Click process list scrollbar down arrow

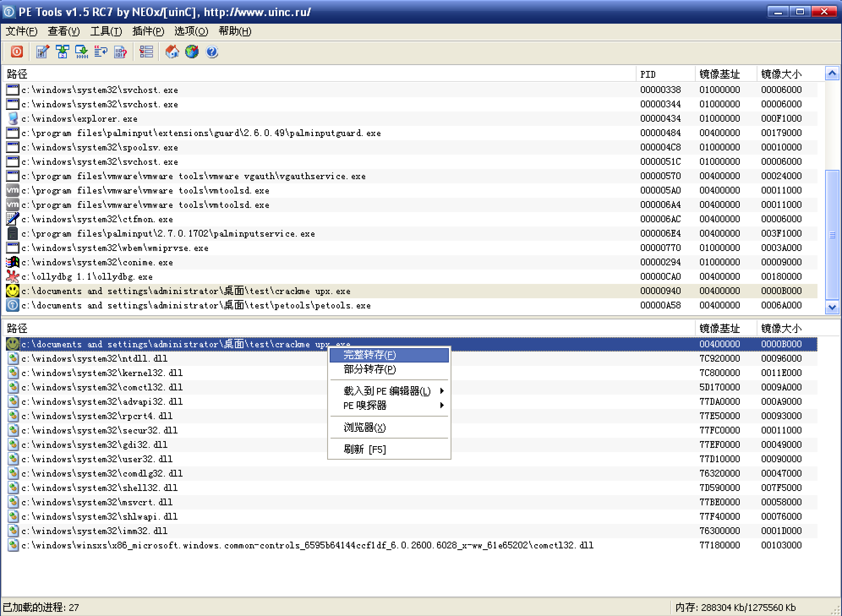832,308
